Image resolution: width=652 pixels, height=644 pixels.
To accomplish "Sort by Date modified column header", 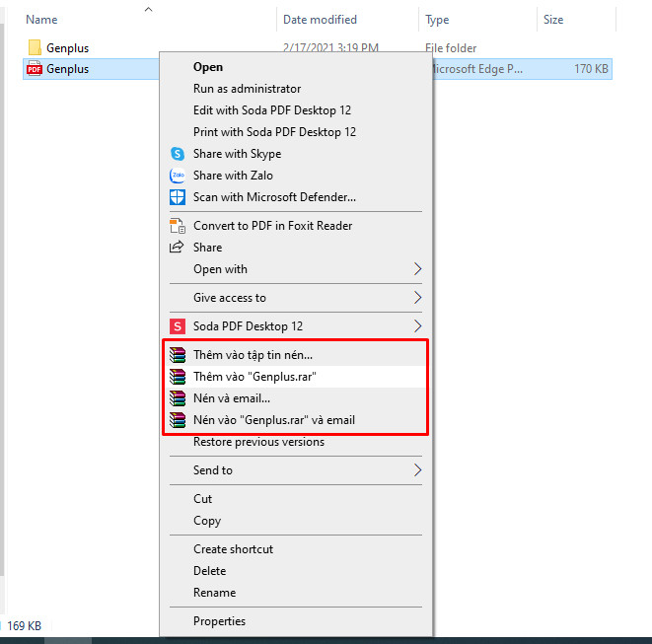I will coord(321,20).
